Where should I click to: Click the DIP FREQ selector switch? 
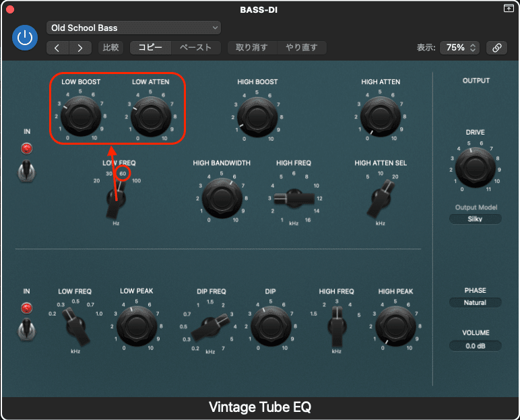(x=211, y=327)
